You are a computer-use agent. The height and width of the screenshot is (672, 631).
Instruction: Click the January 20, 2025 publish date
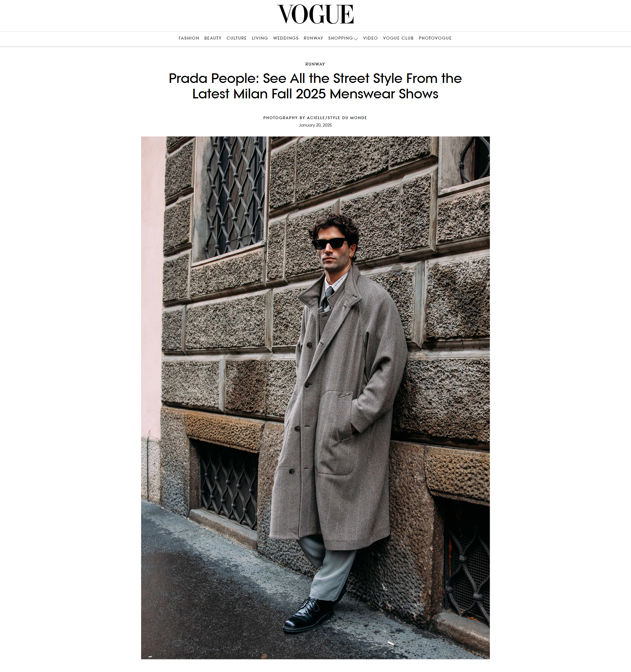click(315, 125)
